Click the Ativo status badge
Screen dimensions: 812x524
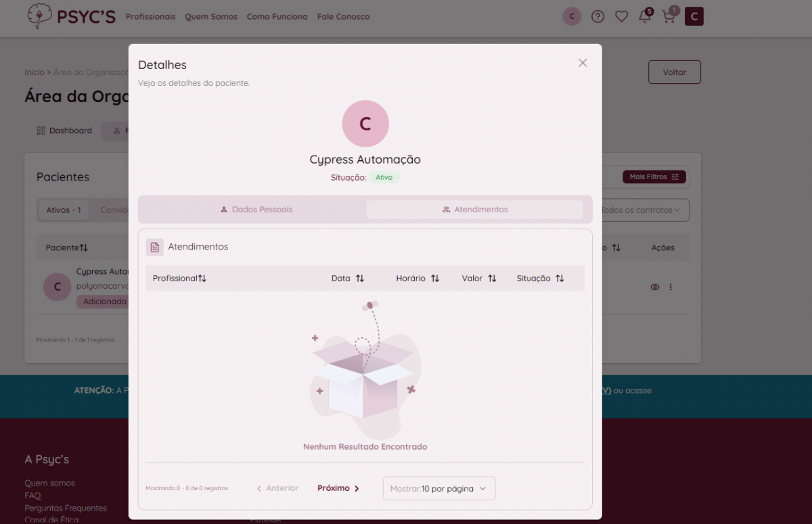tap(384, 177)
